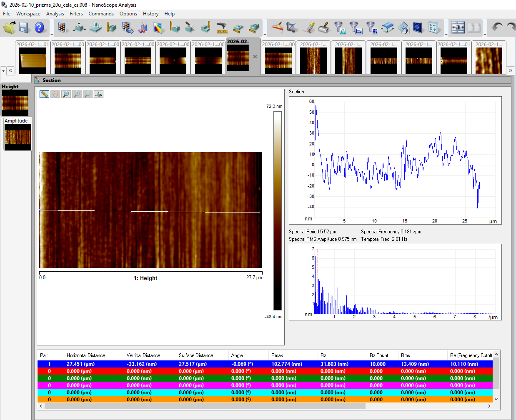Activate the pan hand tool
The height and width of the screenshot is (420, 516).
[55, 94]
